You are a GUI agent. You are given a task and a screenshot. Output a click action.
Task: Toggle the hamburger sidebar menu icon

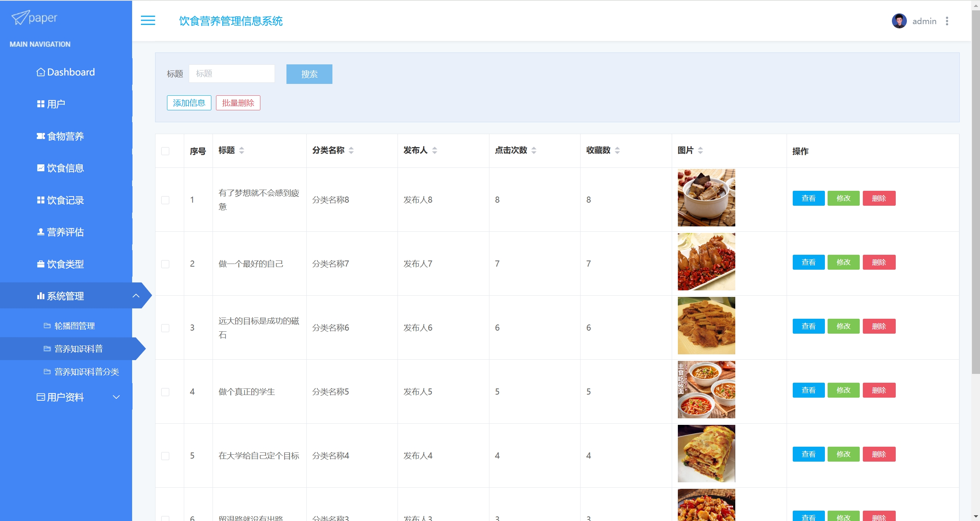click(148, 21)
